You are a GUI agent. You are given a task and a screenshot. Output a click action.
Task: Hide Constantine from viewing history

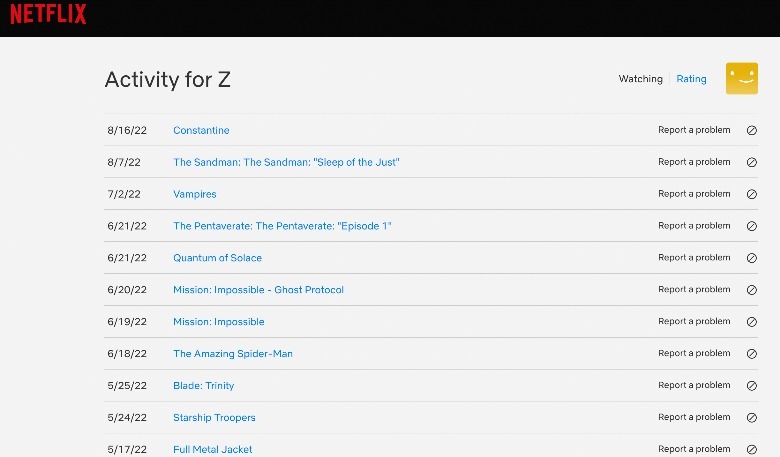click(x=752, y=131)
